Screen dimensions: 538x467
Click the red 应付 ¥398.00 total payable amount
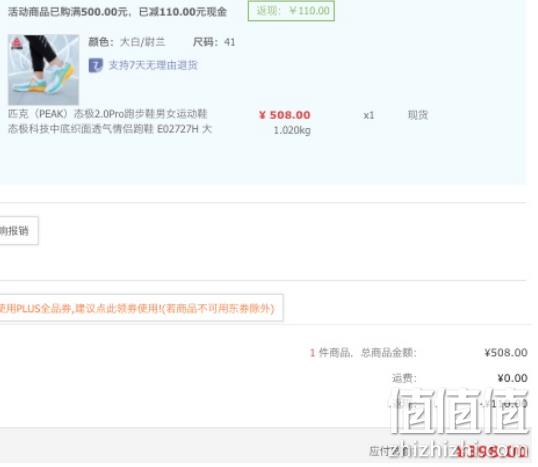point(491,452)
